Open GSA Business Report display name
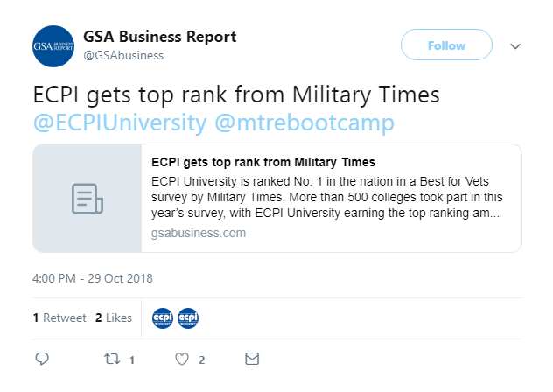Viewport: 553px width, 392px height. (160, 37)
